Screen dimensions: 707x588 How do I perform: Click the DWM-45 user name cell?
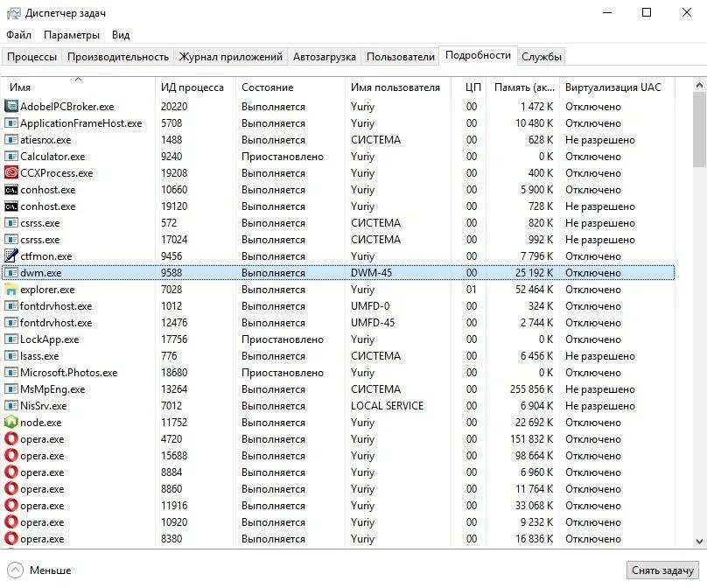click(372, 272)
